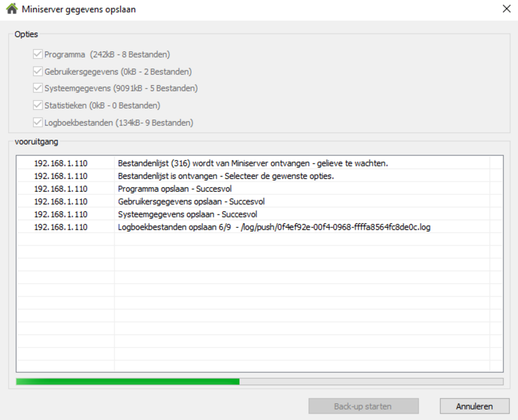Screen dimensions: 518x420
Task: Click the green house icon in title bar
Action: point(11,10)
